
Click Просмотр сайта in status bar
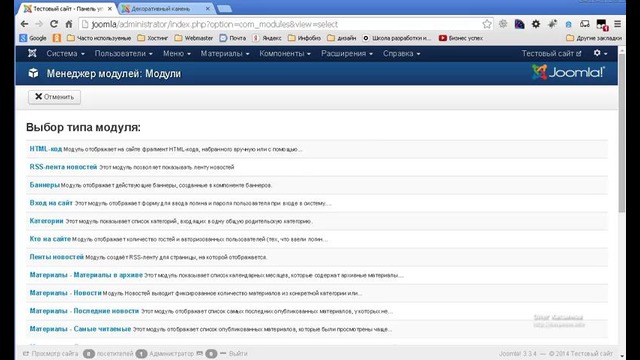pos(51,353)
